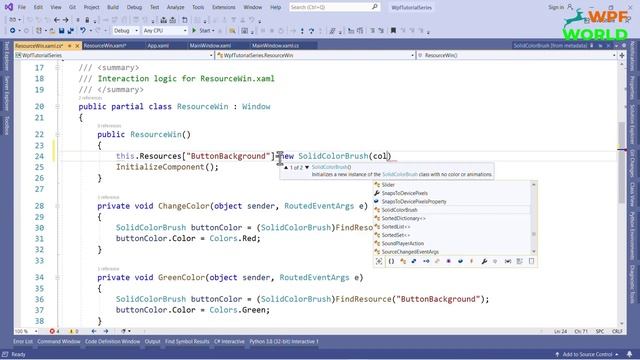Select SnapsToDevicePixels in the IntelliSense list
The width and height of the screenshot is (640, 360).
point(451,193)
